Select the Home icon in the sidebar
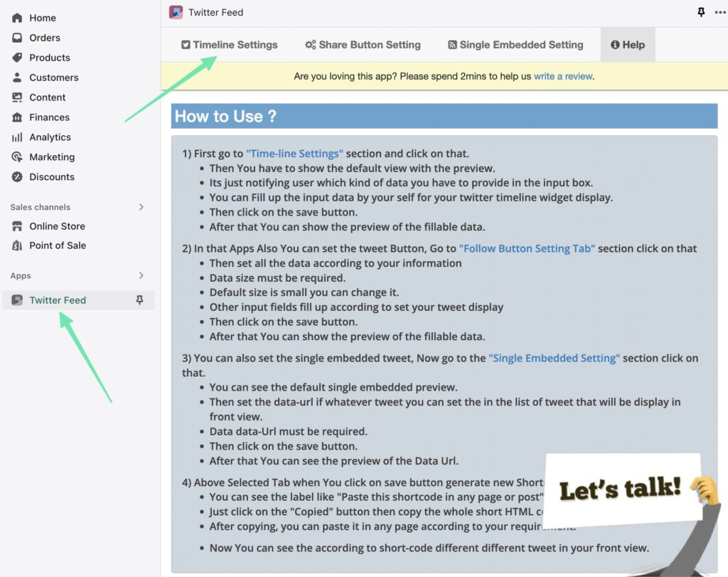 [18, 18]
